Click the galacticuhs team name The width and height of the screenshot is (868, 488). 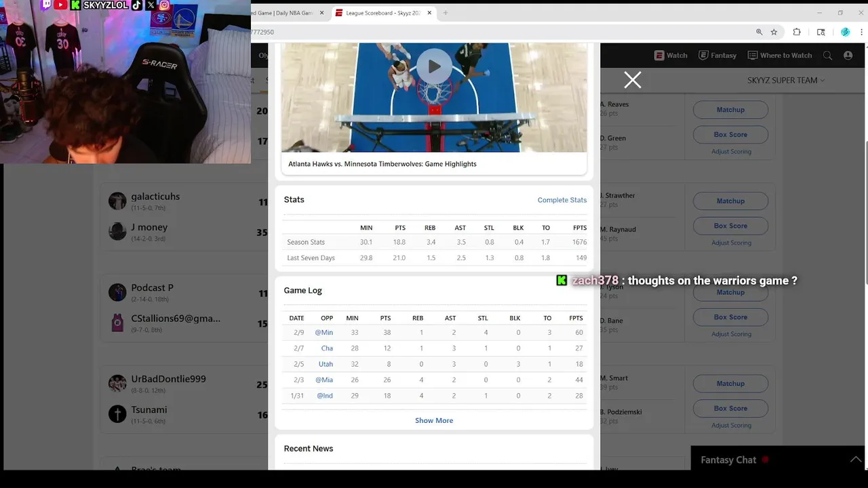pos(155,197)
